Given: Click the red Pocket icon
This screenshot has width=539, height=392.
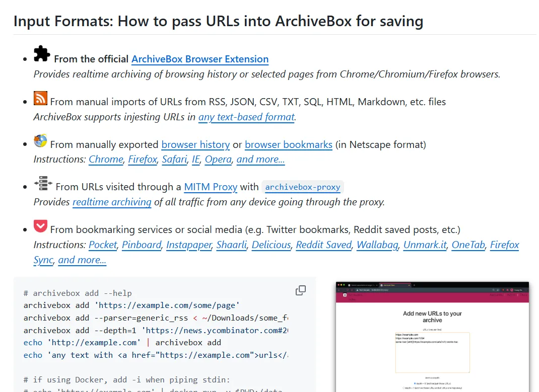Looking at the screenshot, I should tap(40, 226).
